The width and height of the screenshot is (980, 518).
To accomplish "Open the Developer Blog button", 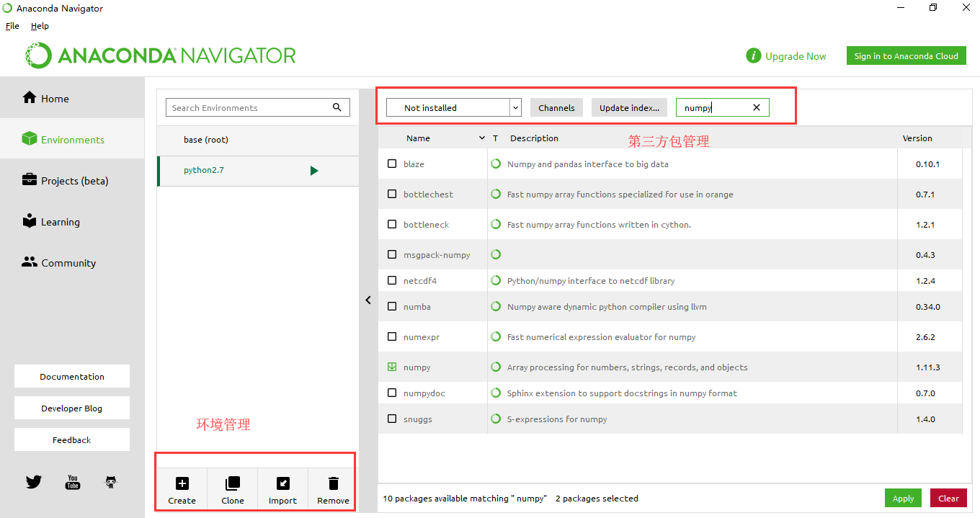I will 72,408.
